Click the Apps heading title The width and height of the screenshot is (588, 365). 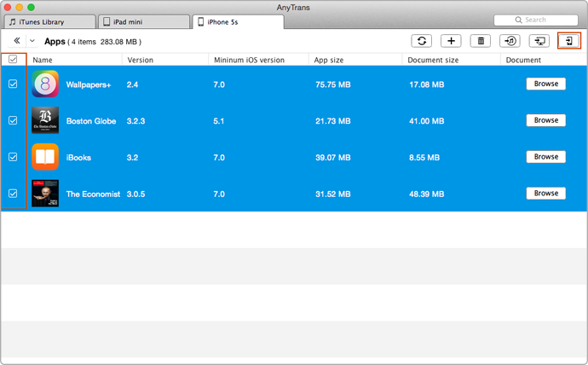[55, 41]
